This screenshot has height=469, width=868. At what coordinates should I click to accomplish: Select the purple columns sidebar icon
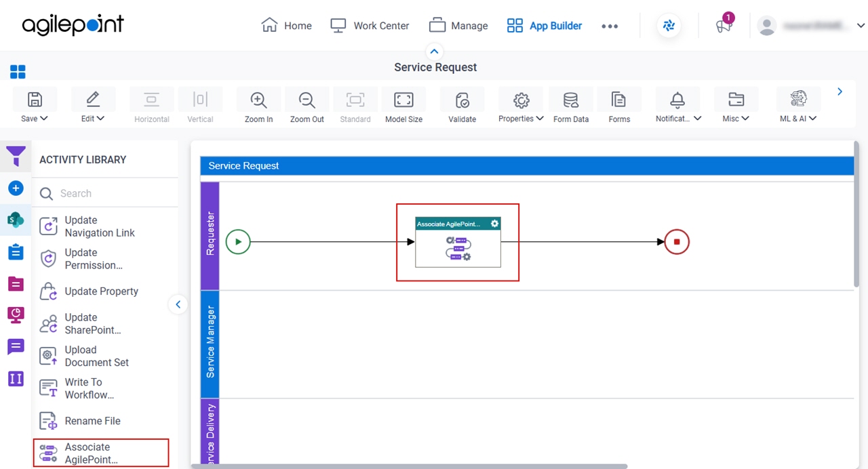[16, 379]
